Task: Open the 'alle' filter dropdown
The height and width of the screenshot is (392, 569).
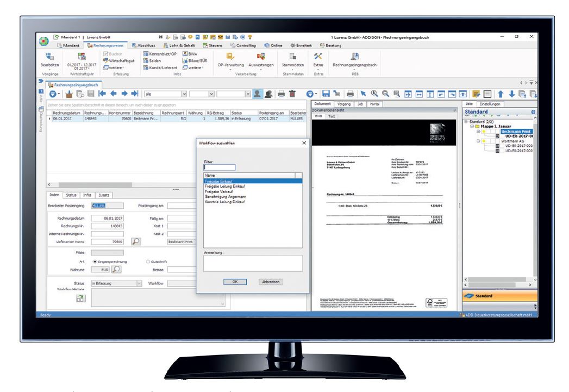Action: [x=184, y=94]
